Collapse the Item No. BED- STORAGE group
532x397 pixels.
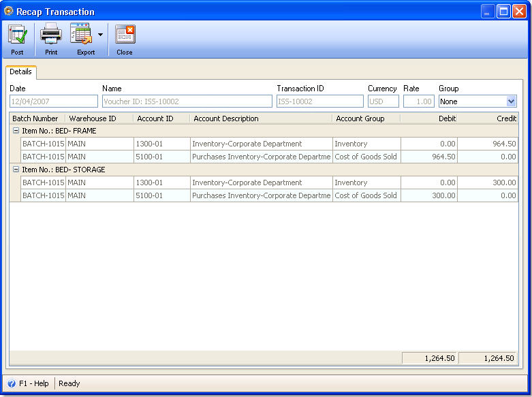click(x=16, y=169)
